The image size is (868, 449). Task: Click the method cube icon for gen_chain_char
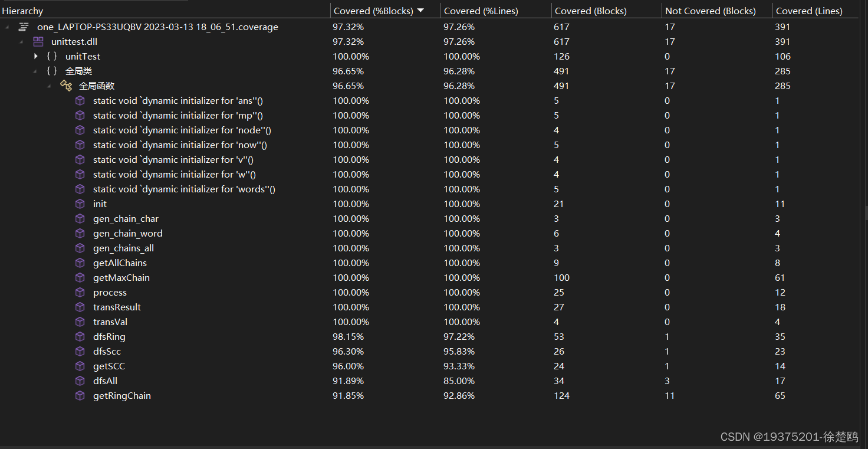[x=80, y=219]
